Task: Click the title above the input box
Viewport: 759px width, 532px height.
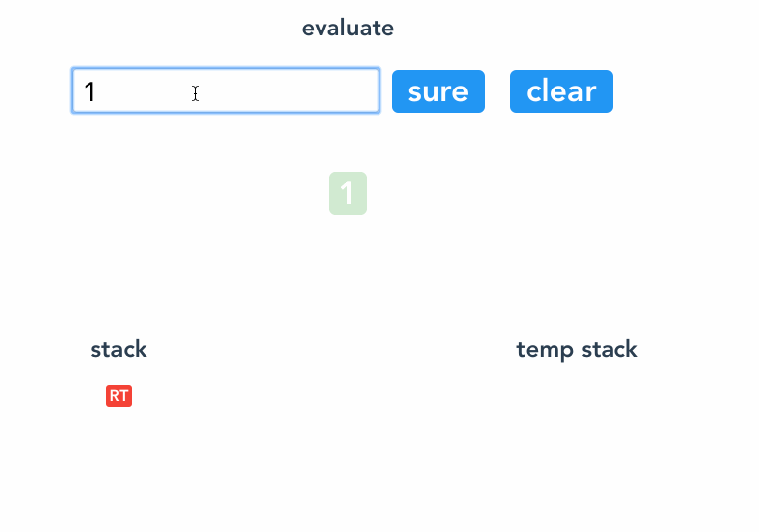Action: tap(348, 28)
